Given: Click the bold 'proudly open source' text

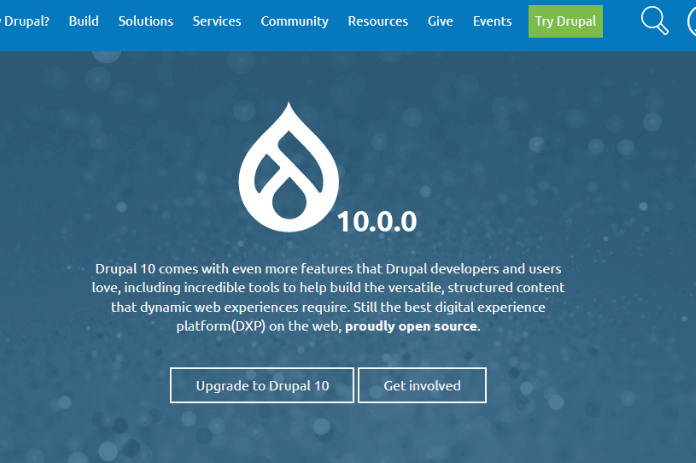Looking at the screenshot, I should [411, 326].
